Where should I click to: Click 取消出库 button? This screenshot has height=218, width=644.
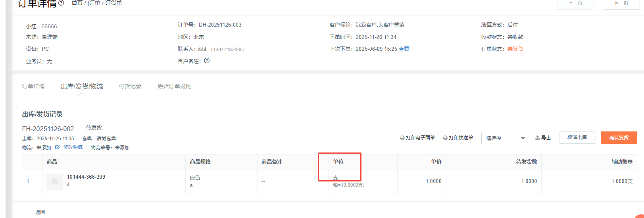point(577,137)
